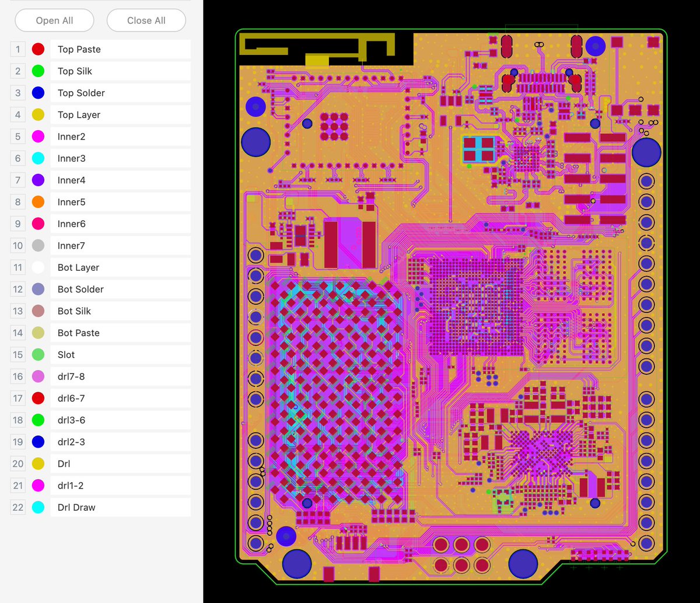Click the pink Inner6 color swatch
Viewport: 700px width, 603px height.
coord(38,224)
